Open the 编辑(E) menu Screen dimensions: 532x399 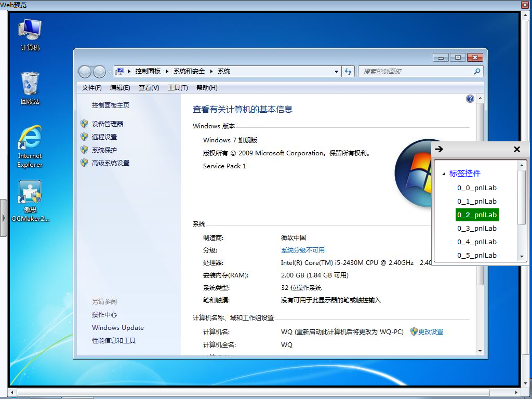[x=120, y=87]
